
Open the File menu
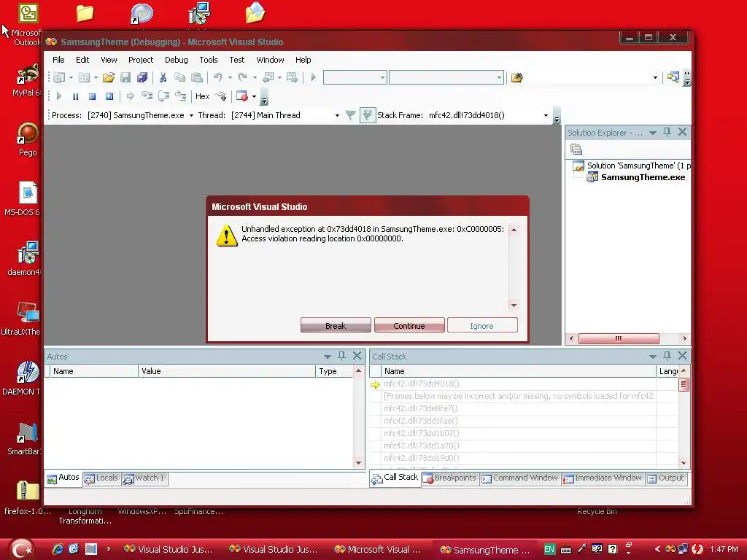tap(58, 60)
